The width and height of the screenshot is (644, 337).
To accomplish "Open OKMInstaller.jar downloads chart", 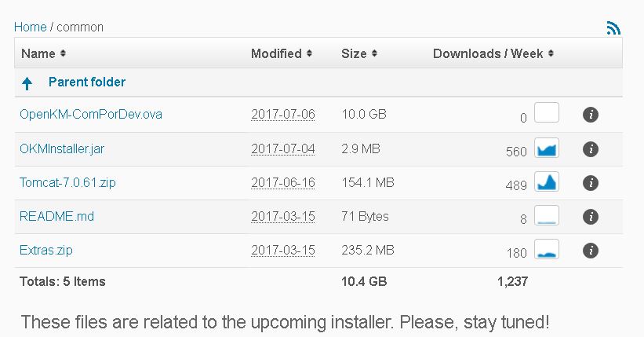I will (546, 148).
